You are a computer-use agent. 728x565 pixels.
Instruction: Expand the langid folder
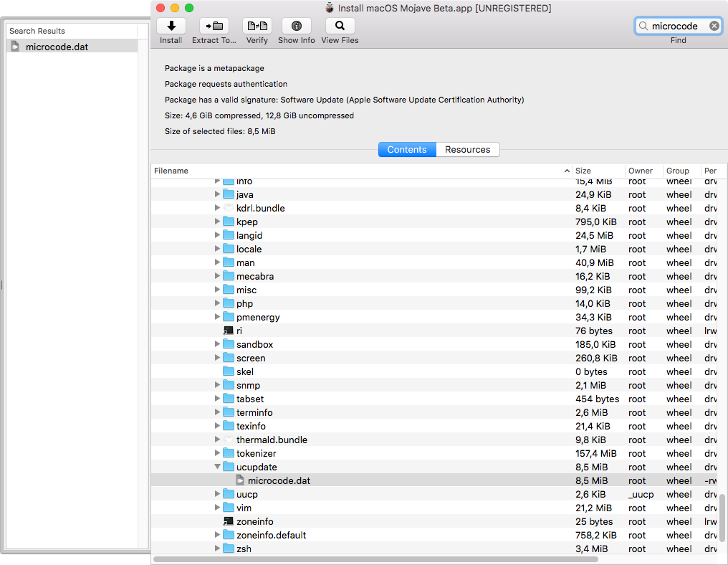(x=217, y=235)
